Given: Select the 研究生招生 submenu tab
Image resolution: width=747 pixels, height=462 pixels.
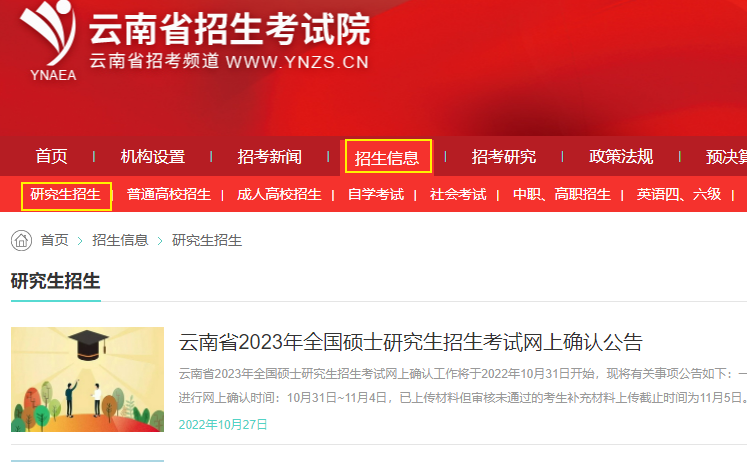Looking at the screenshot, I should [x=66, y=195].
